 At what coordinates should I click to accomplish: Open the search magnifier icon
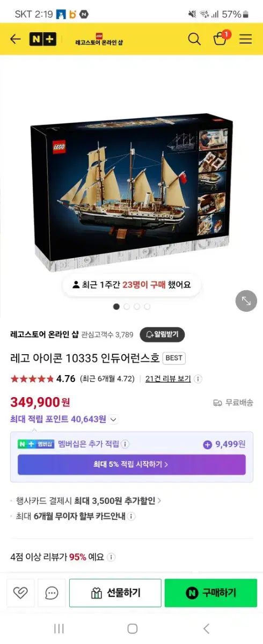pyautogui.click(x=194, y=39)
